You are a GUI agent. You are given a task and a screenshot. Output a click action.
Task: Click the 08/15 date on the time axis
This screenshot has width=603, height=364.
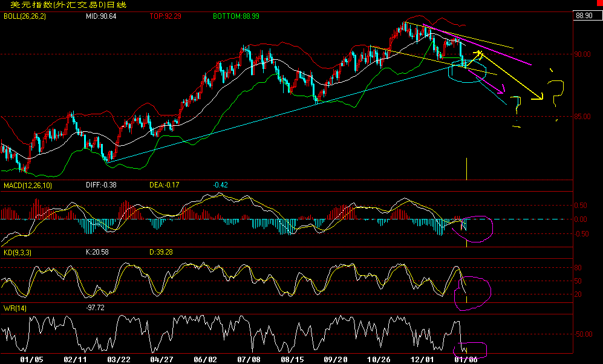tap(292, 360)
